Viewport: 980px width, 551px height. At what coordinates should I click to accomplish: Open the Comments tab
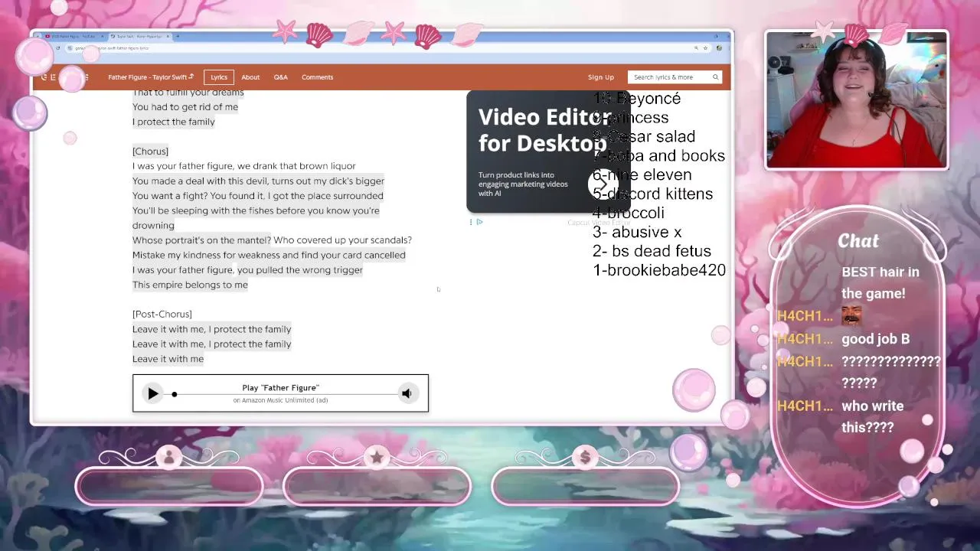[317, 77]
